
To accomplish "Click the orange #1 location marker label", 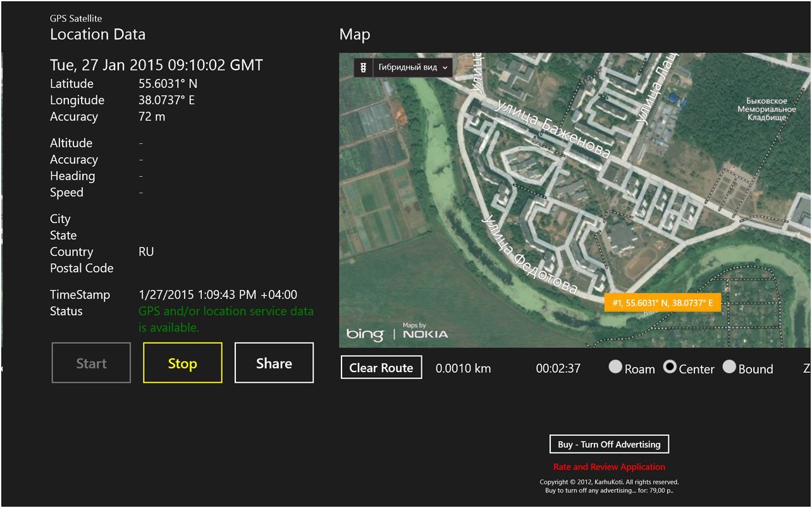I will pos(662,303).
